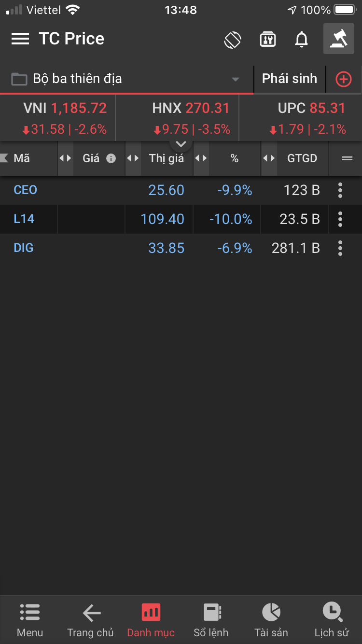Switch to the Phái sinh tab

pos(289,79)
